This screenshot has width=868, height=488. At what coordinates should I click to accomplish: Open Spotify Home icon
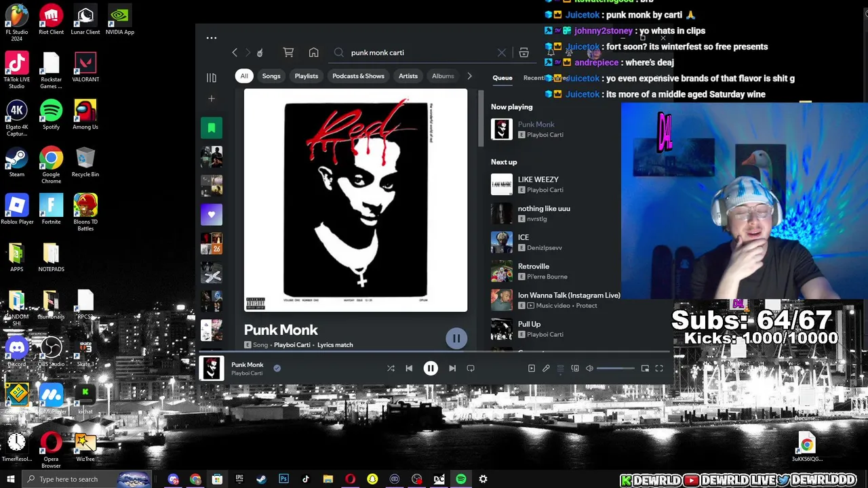(313, 52)
